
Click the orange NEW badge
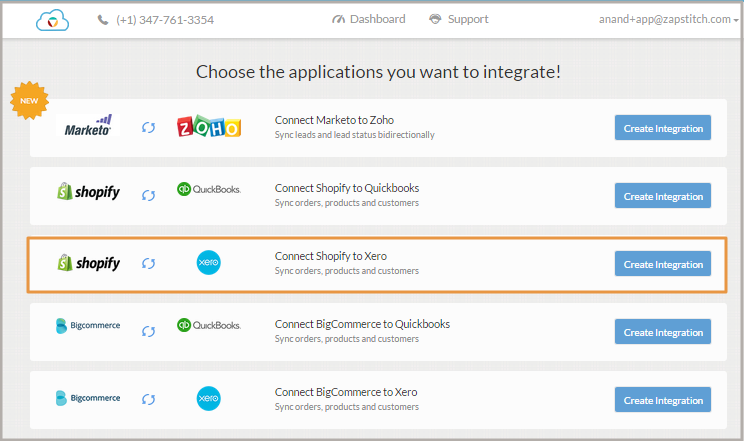(29, 101)
